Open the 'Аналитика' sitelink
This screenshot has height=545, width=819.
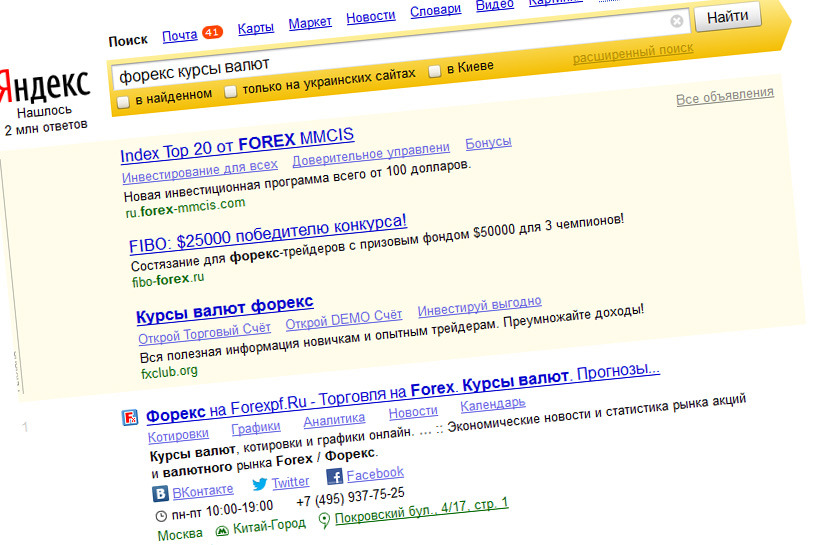click(334, 420)
